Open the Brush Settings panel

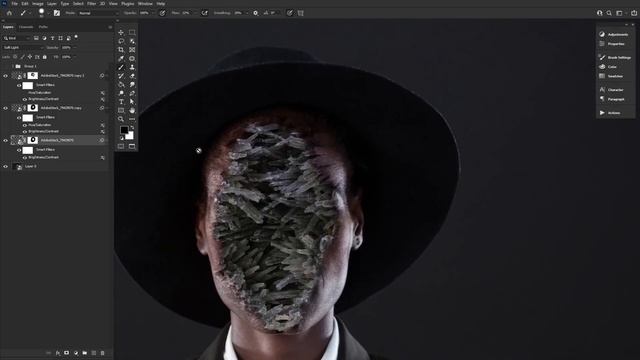coord(615,58)
